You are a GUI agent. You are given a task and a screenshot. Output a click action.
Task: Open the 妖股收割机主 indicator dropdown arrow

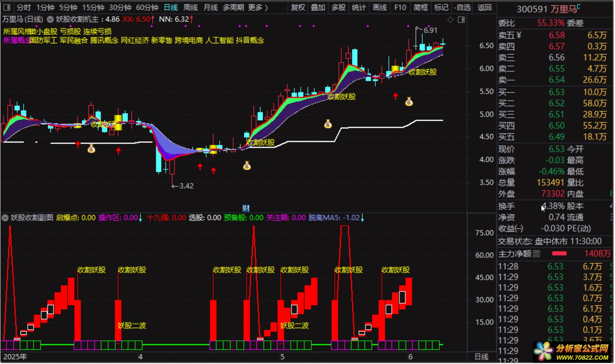click(50, 19)
